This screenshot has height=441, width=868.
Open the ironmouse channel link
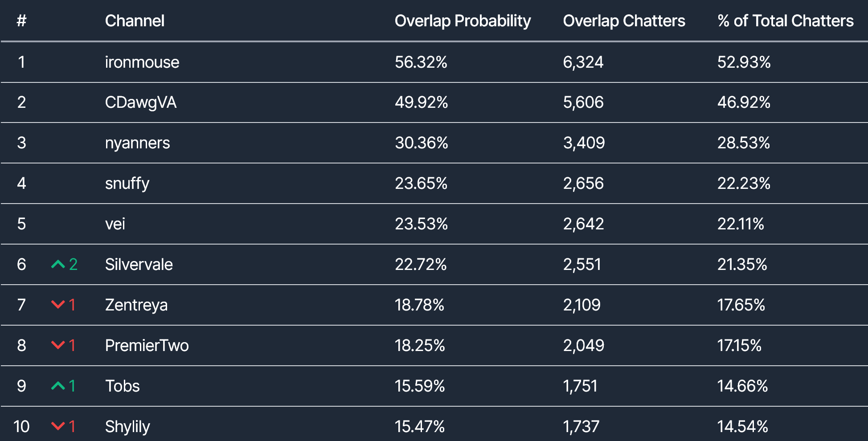click(142, 62)
